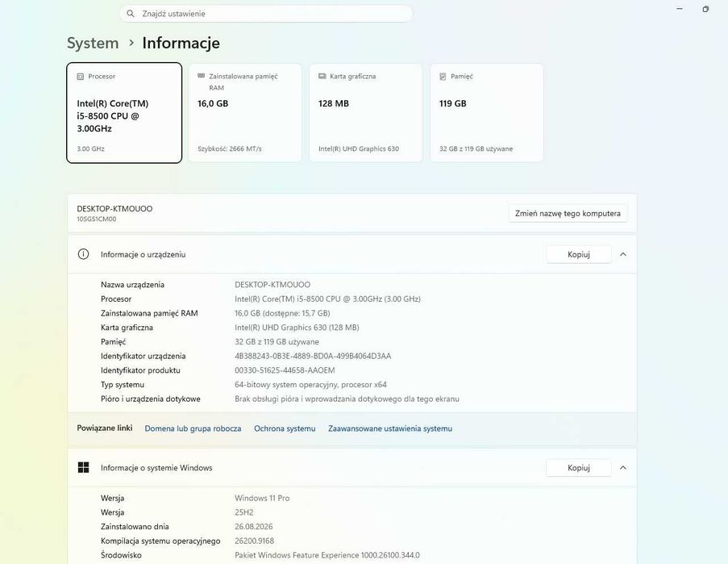Click the Karta graficzna monitor icon

[322, 76]
